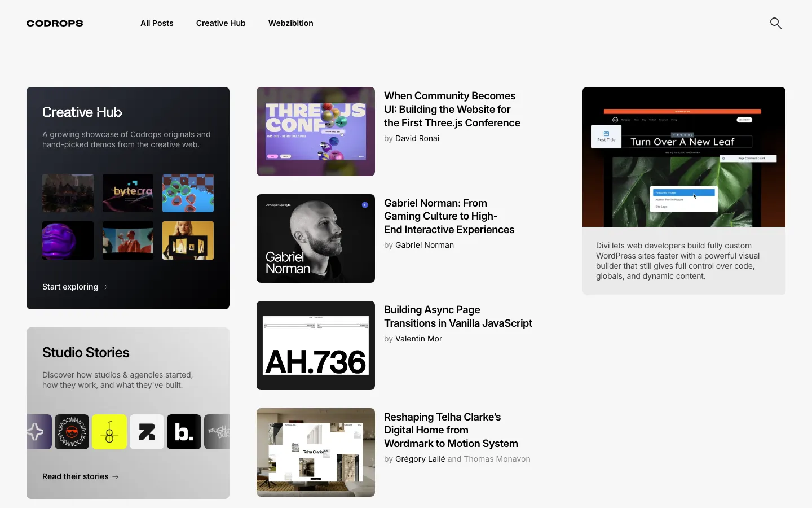Open the orange figures demo thumbnail
Image resolution: width=812 pixels, height=508 pixels.
point(128,240)
